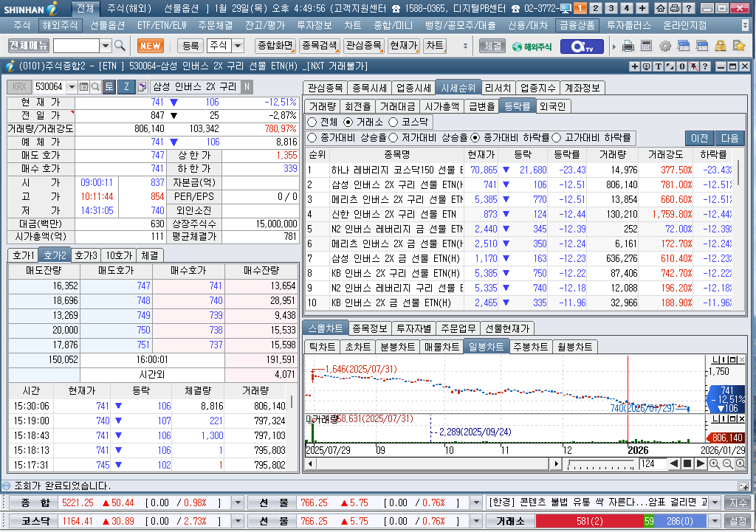Click the pin icon in window header

point(693,66)
